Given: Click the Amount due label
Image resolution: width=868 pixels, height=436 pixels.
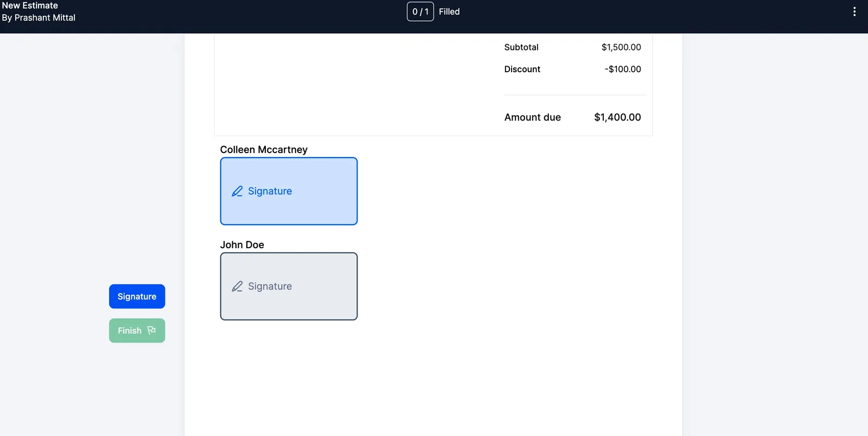Looking at the screenshot, I should (533, 117).
